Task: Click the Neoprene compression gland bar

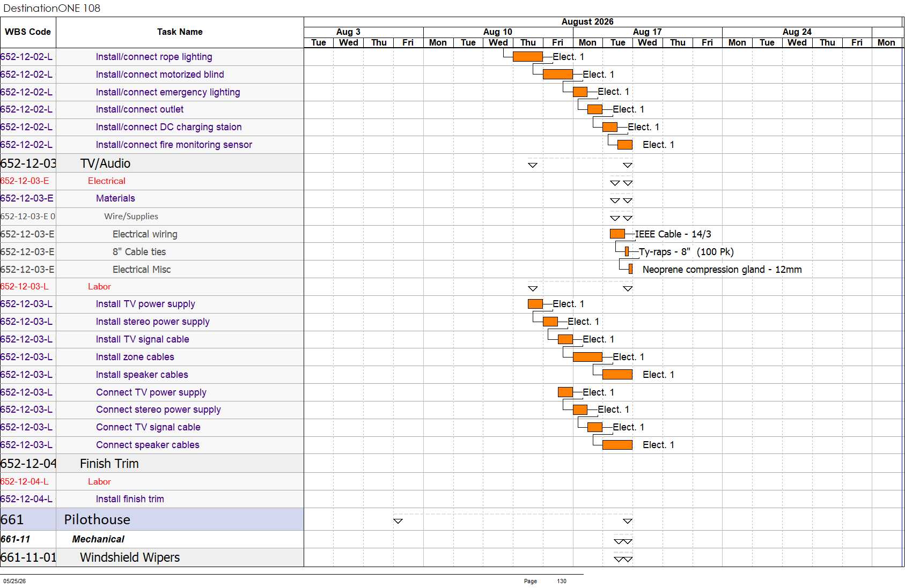Action: point(630,269)
